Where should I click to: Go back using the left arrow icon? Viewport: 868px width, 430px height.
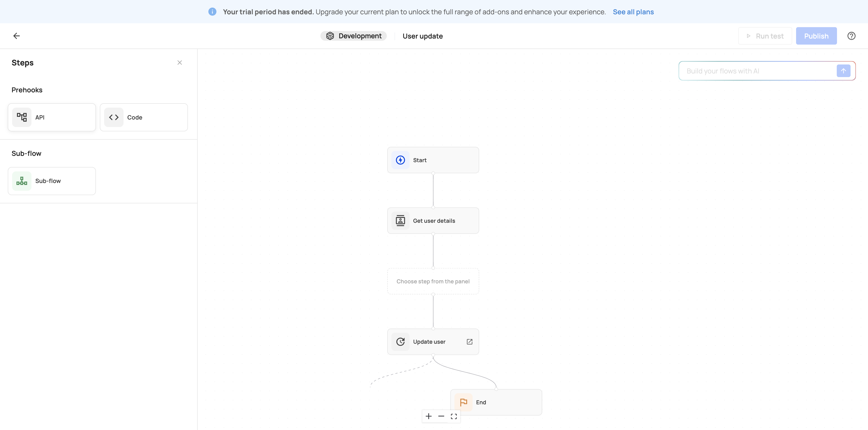coord(16,36)
